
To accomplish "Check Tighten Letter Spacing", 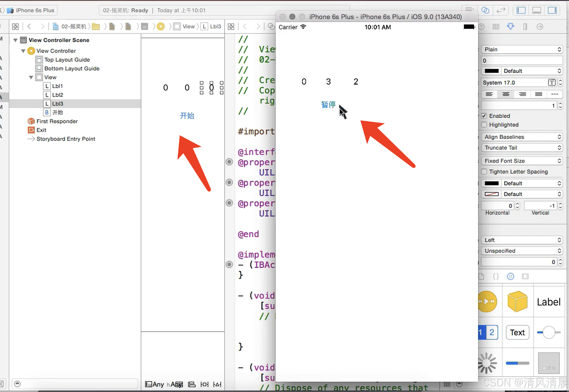I will click(484, 171).
